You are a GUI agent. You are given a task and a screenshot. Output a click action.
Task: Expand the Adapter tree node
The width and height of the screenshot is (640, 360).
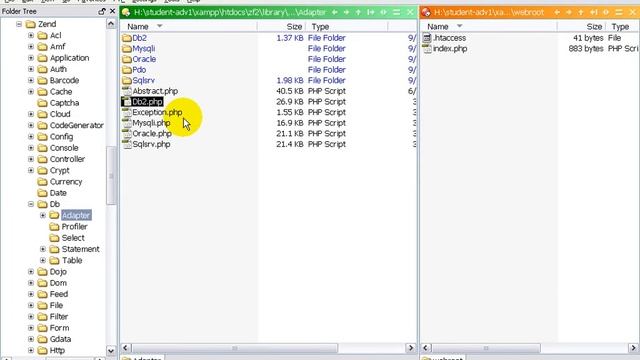[x=43, y=215]
